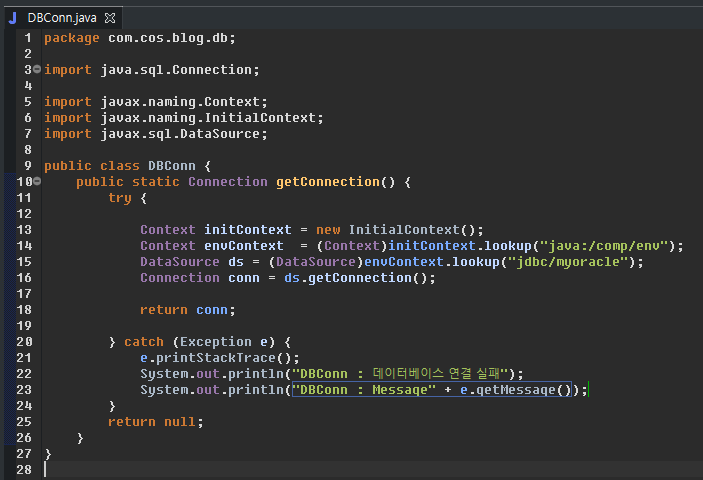703x480 pixels.
Task: Click the string "java:/comp/env"
Action: coord(604,246)
